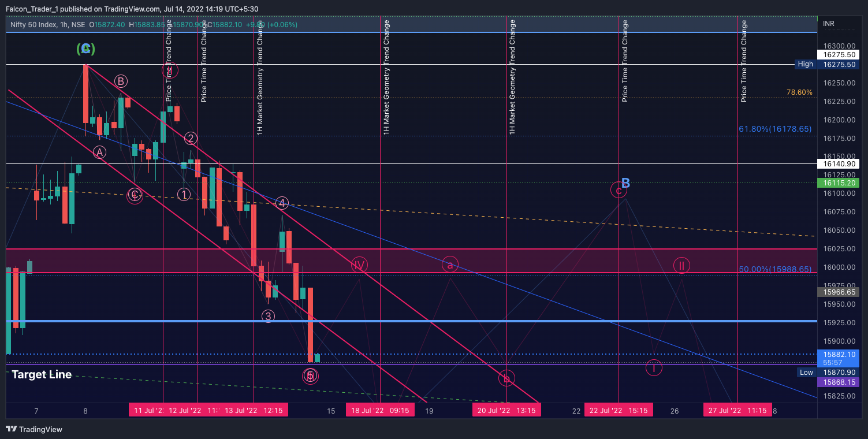Screen dimensions: 868x439
Task: Click the 15925.00 price axis tick
Action: pyautogui.click(x=839, y=322)
